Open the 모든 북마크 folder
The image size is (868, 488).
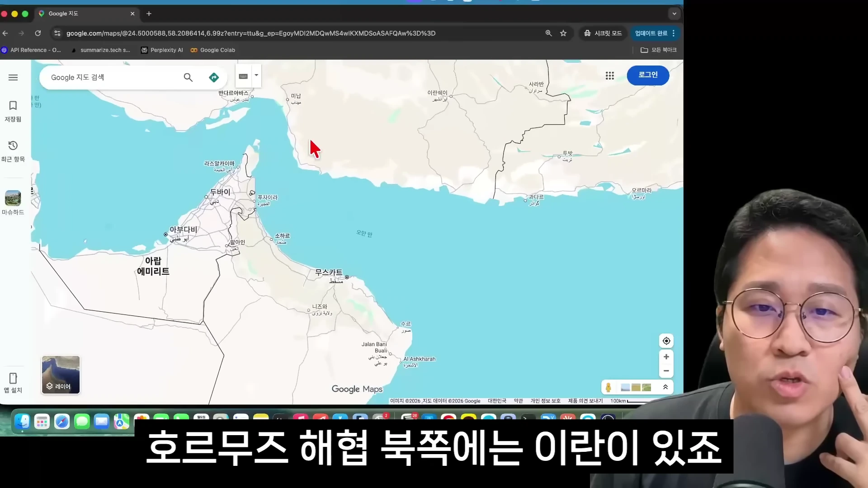[x=658, y=50]
